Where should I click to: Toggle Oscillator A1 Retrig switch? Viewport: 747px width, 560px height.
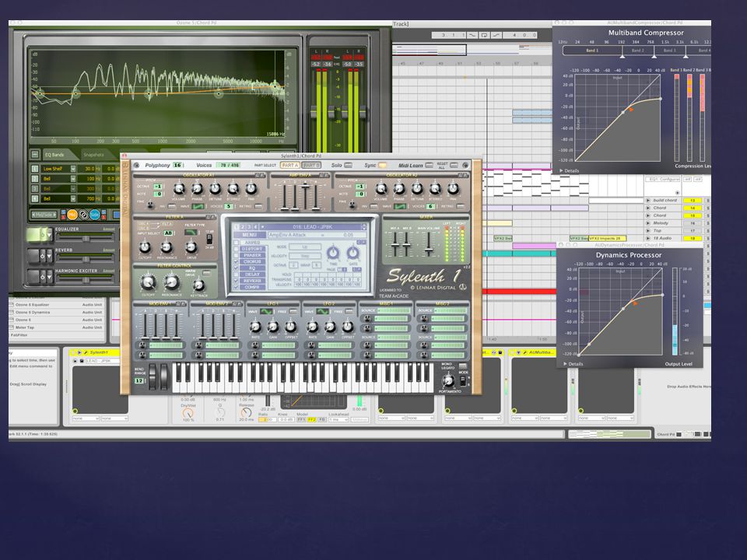(258, 206)
